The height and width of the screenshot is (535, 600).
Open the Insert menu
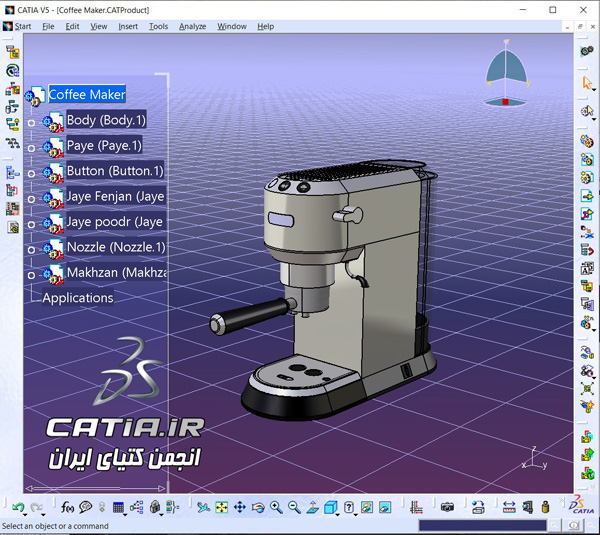tap(128, 26)
